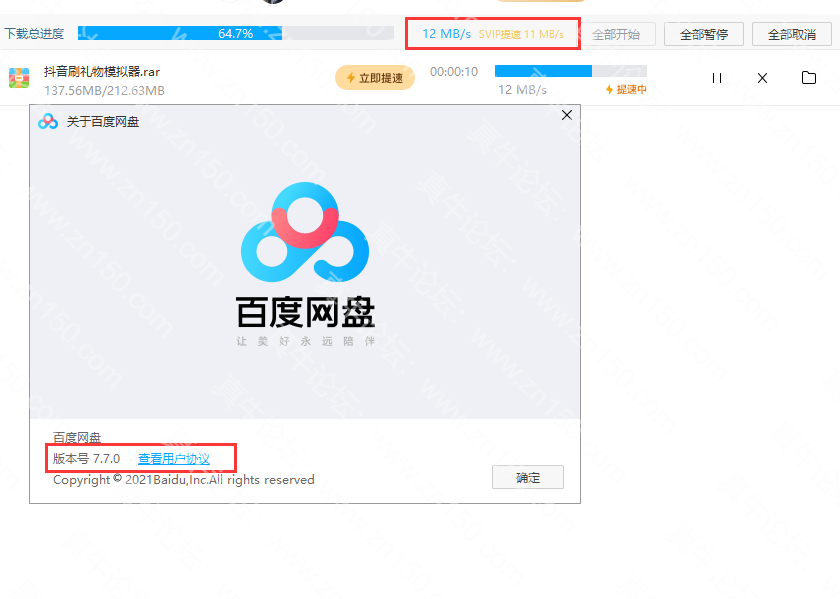The height and width of the screenshot is (599, 840).
Task: Click the remaining time 00:00:10
Action: pos(454,72)
